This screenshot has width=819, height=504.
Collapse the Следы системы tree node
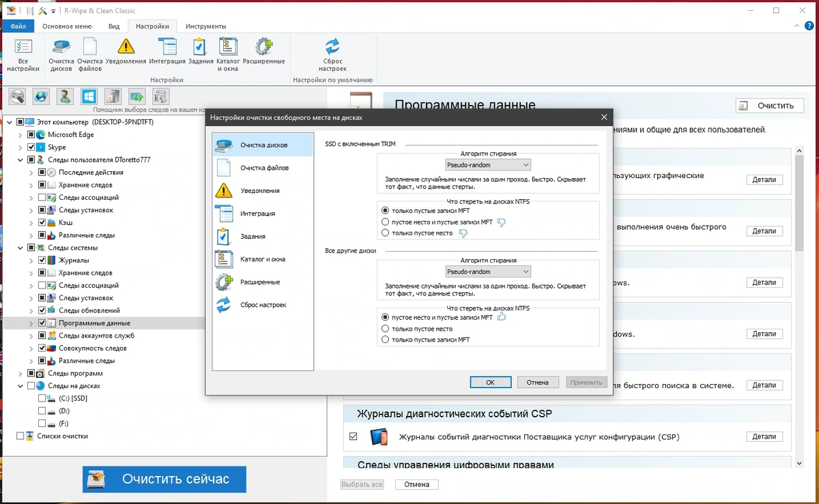click(20, 248)
